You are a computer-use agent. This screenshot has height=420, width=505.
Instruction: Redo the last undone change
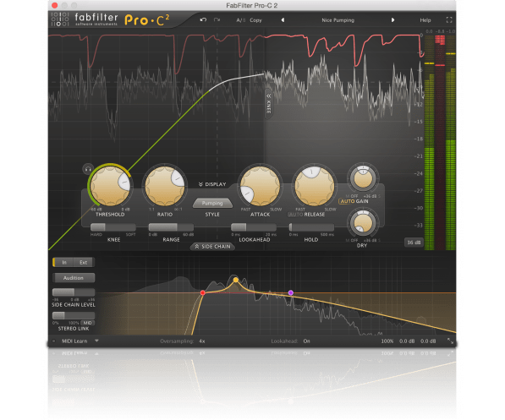click(x=217, y=20)
